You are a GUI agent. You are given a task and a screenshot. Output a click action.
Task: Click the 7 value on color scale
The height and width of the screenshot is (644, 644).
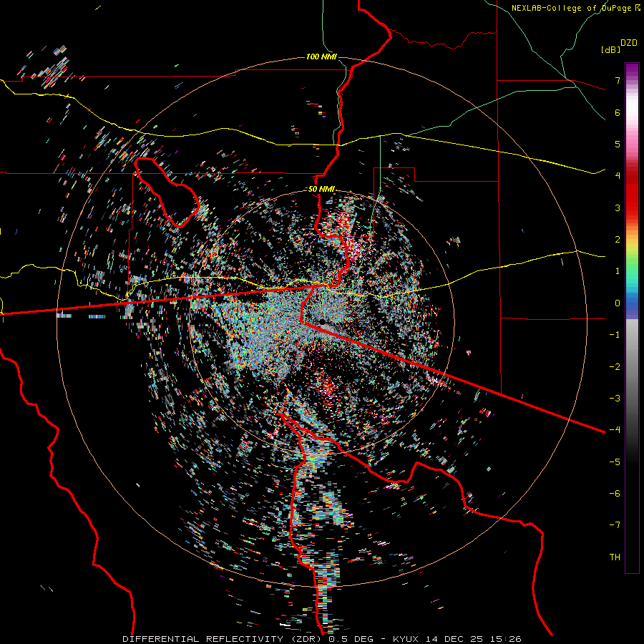[x=618, y=80]
